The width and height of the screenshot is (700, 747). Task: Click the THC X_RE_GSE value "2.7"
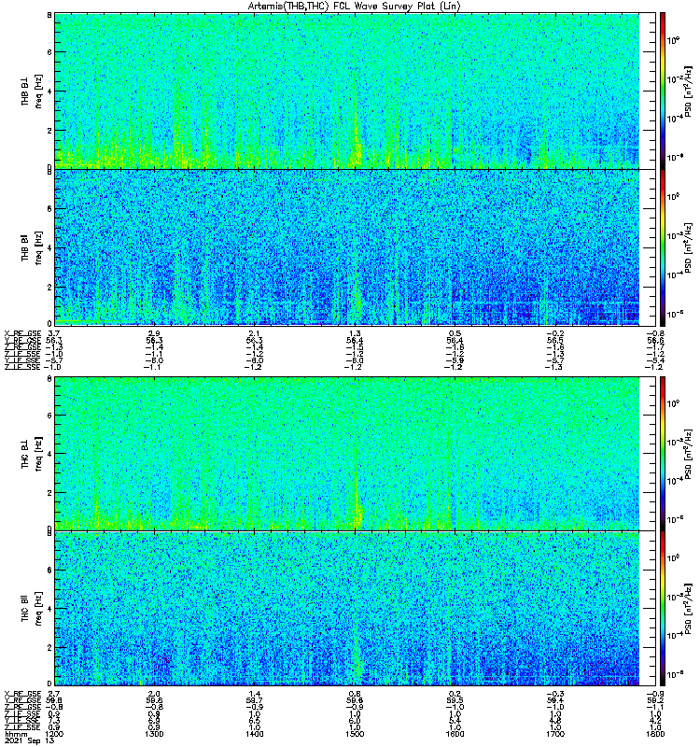tap(54, 694)
